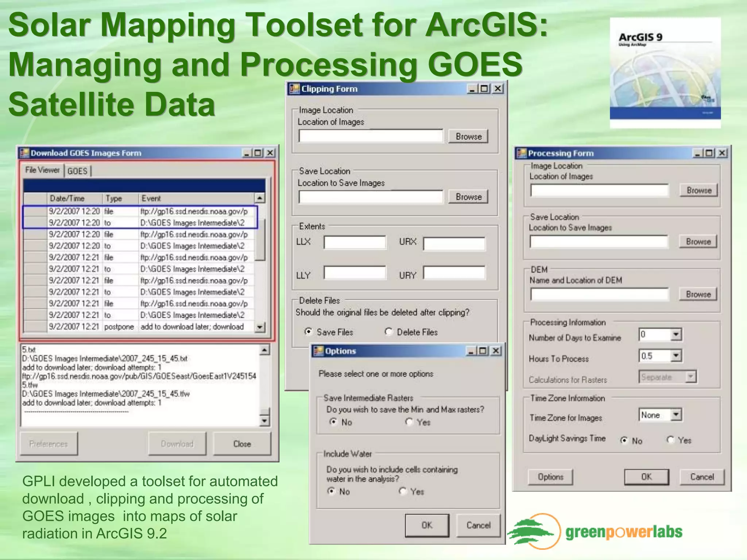Click the LLY extent input field

(355, 273)
